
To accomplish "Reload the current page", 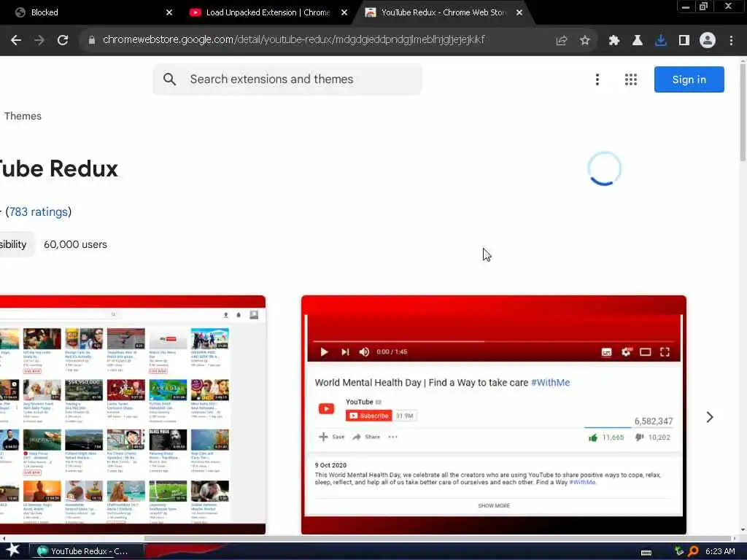I will 63,41.
